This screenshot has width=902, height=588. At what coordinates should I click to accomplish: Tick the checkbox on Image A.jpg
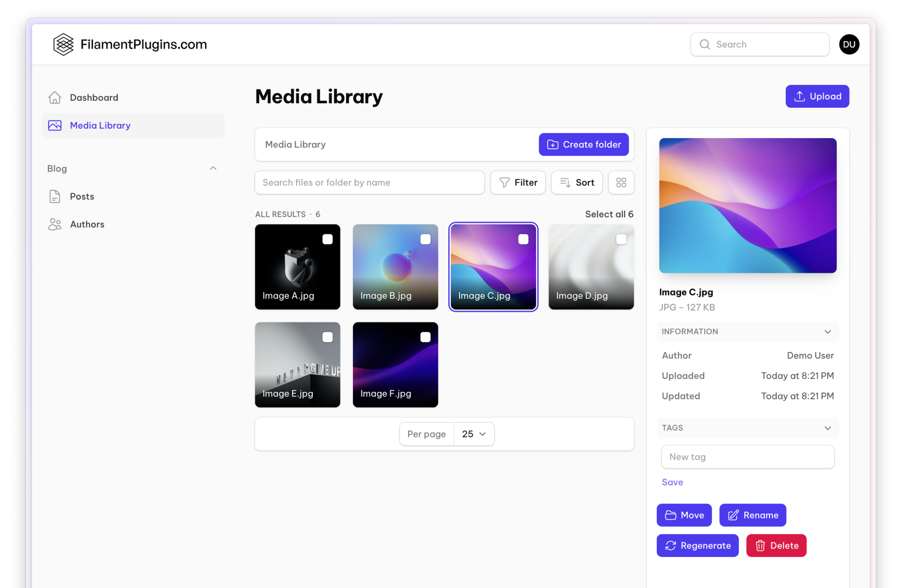[x=328, y=239]
